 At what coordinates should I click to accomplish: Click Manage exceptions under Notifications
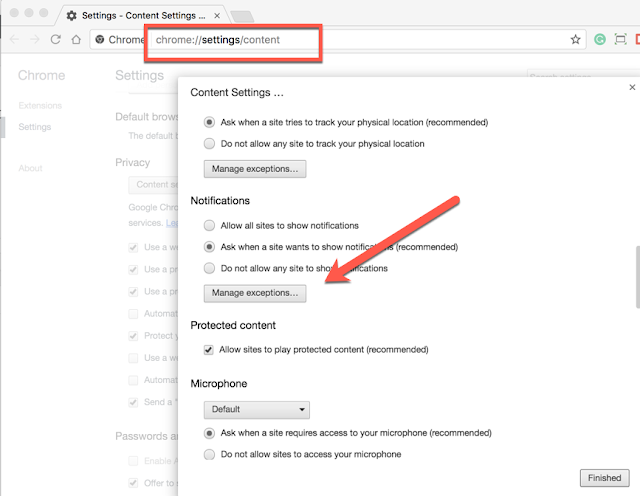(255, 293)
